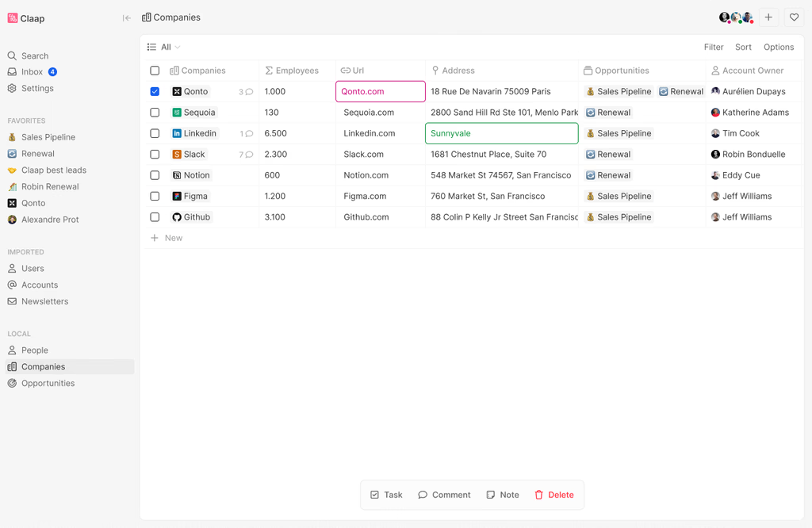Click the heart favorite icon
Viewport: 812px width, 528px height.
click(x=794, y=17)
